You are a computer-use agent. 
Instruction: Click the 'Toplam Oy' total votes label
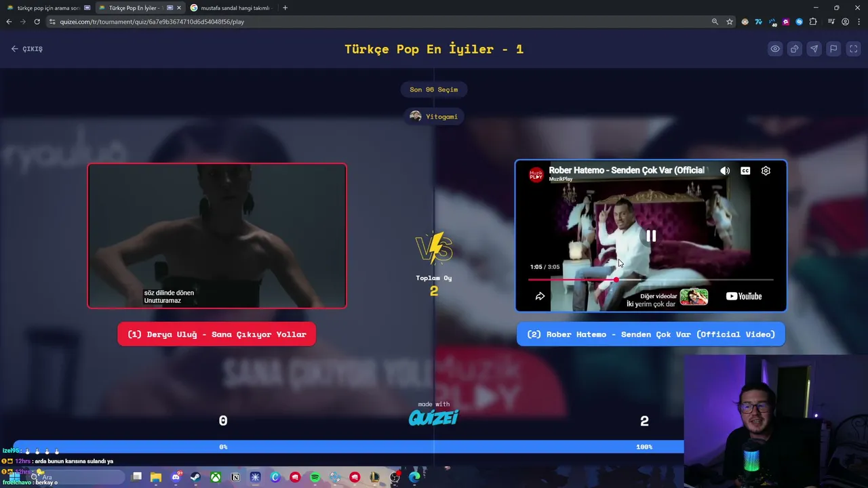pyautogui.click(x=434, y=278)
